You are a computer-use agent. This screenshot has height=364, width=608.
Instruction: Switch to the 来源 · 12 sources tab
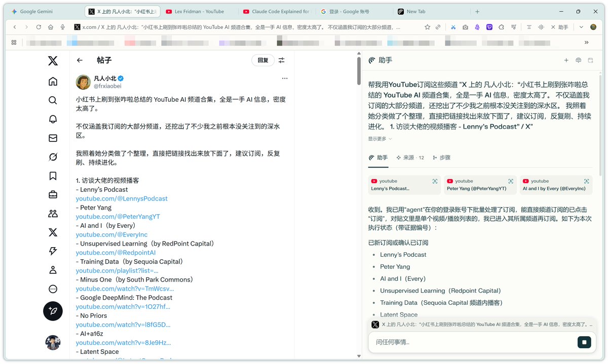tap(410, 157)
